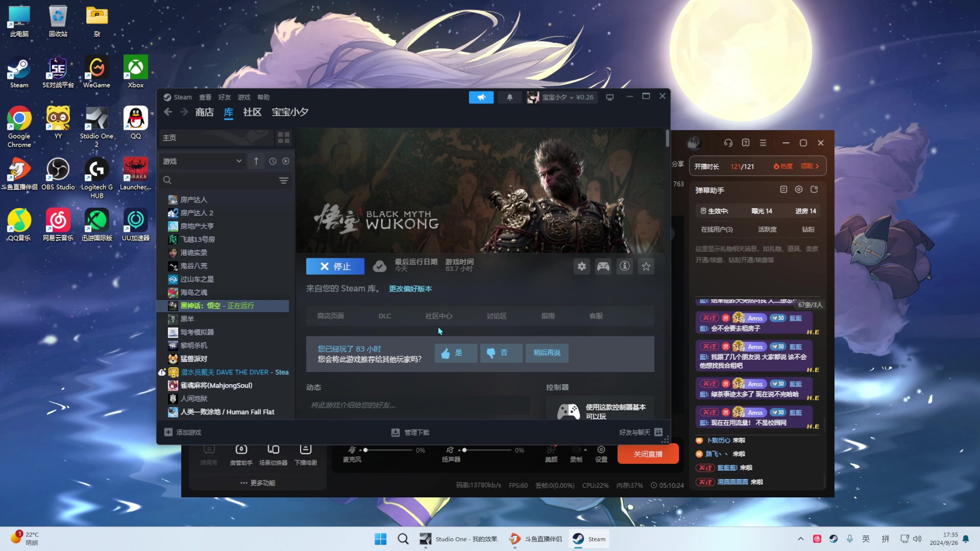Go to the 社区 section in Steam

252,112
